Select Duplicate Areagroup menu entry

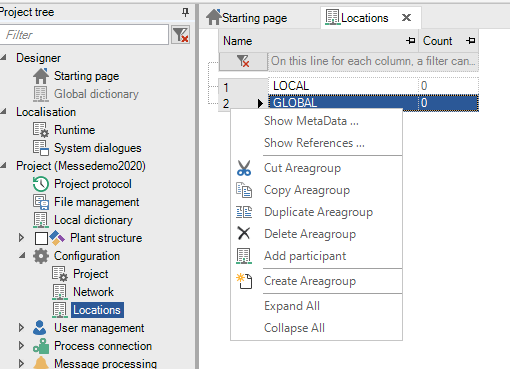tap(316, 212)
